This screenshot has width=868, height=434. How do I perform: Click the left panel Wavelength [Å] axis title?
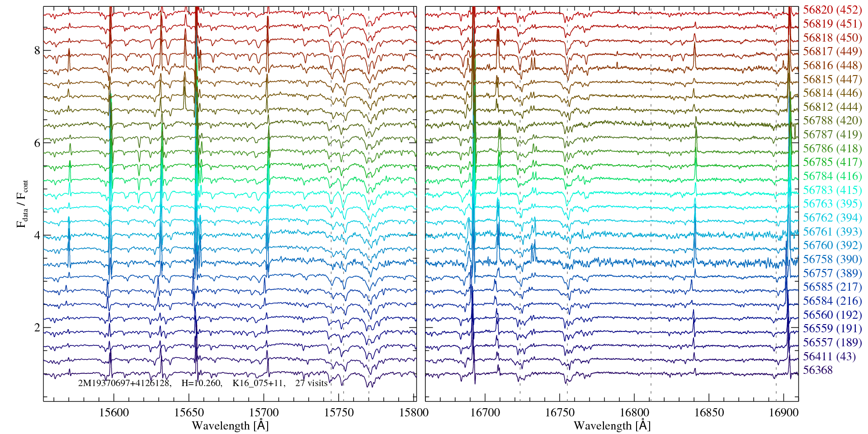[230, 425]
